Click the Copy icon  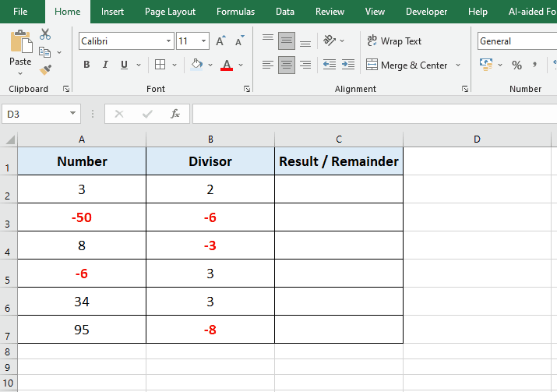pyautogui.click(x=44, y=52)
